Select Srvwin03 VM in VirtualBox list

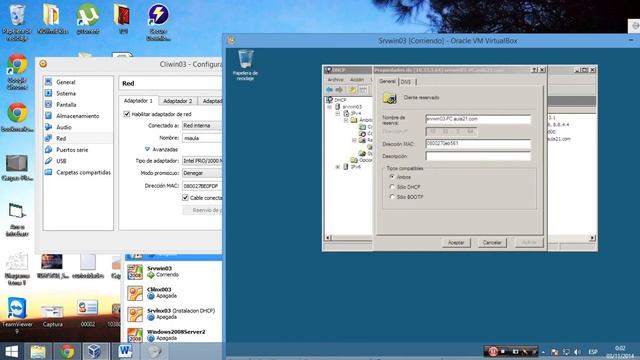(x=174, y=271)
